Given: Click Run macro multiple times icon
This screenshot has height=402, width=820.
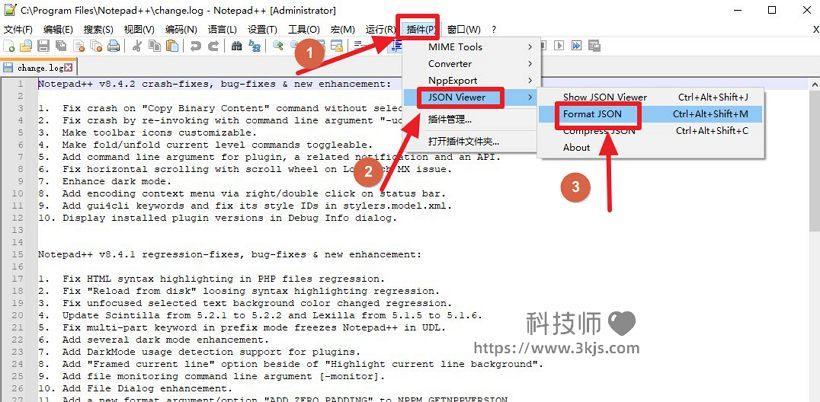Looking at the screenshot, I should [576, 46].
